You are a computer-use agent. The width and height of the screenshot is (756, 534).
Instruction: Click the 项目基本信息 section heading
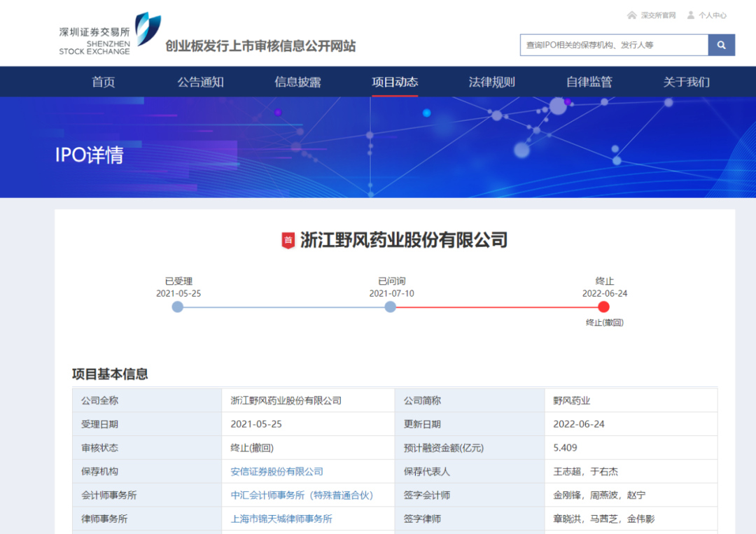110,374
